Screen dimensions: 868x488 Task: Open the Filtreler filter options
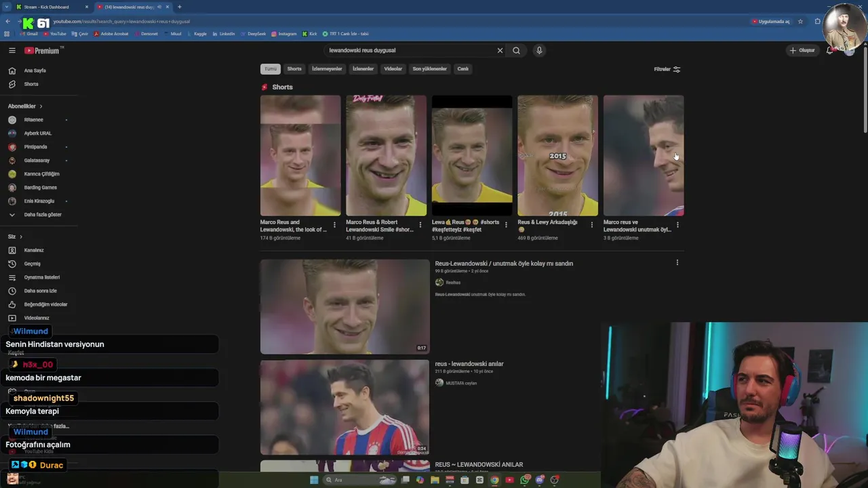pos(667,69)
